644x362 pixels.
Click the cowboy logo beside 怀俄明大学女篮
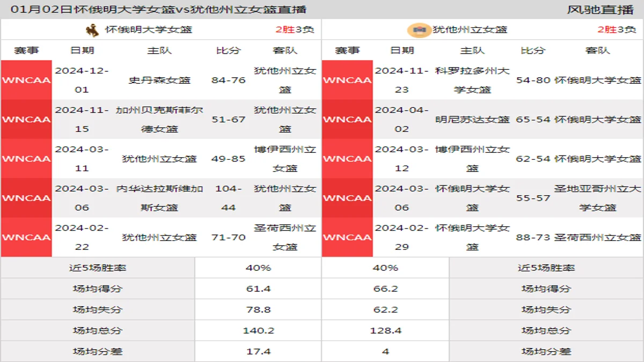(92, 30)
